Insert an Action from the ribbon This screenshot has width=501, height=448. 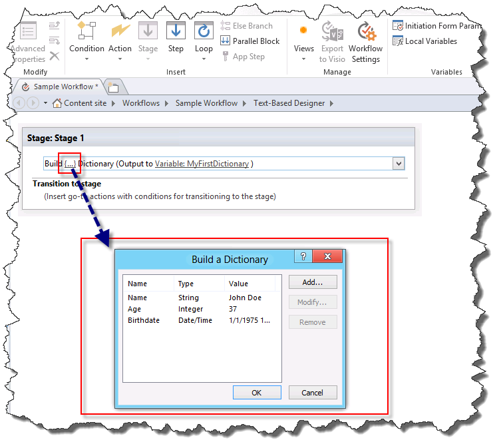click(x=120, y=41)
